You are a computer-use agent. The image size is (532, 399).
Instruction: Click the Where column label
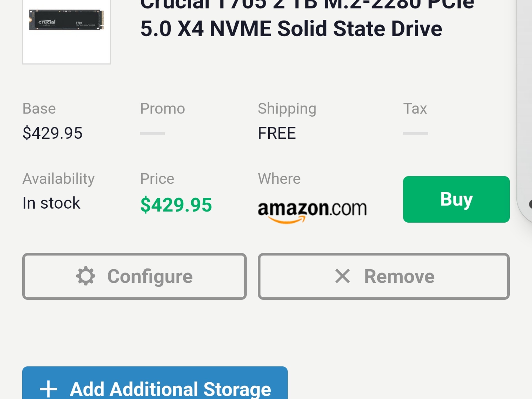[x=279, y=179]
